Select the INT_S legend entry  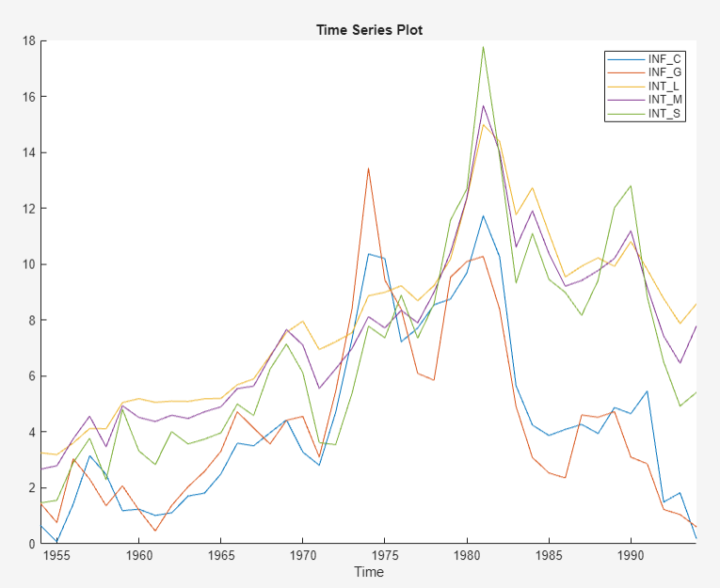pos(644,114)
